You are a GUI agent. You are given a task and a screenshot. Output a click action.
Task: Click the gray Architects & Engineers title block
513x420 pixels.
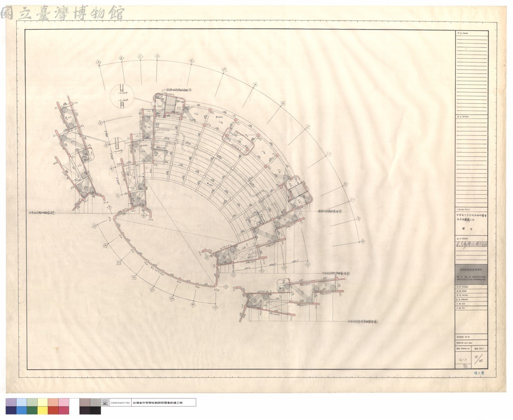pos(471,274)
